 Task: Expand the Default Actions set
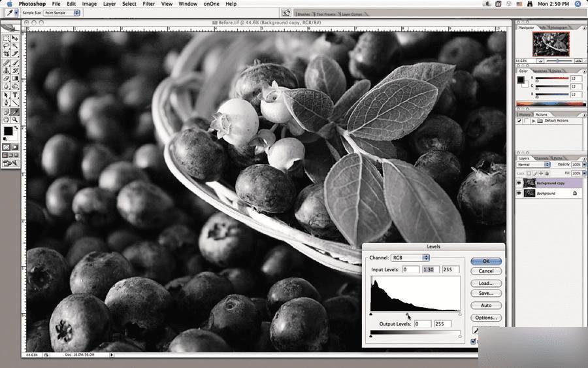[534, 121]
